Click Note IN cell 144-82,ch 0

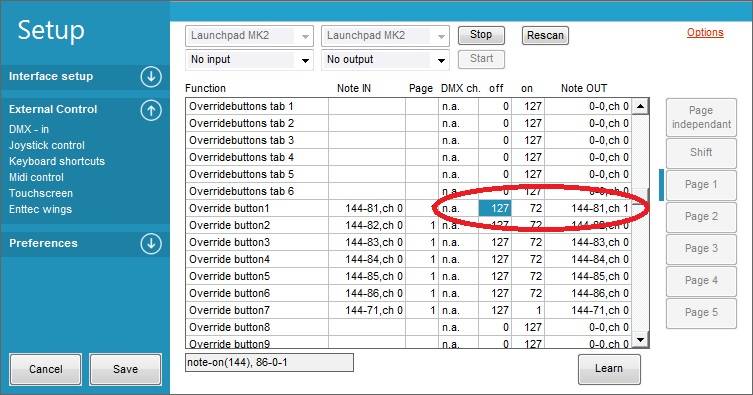[x=367, y=225]
